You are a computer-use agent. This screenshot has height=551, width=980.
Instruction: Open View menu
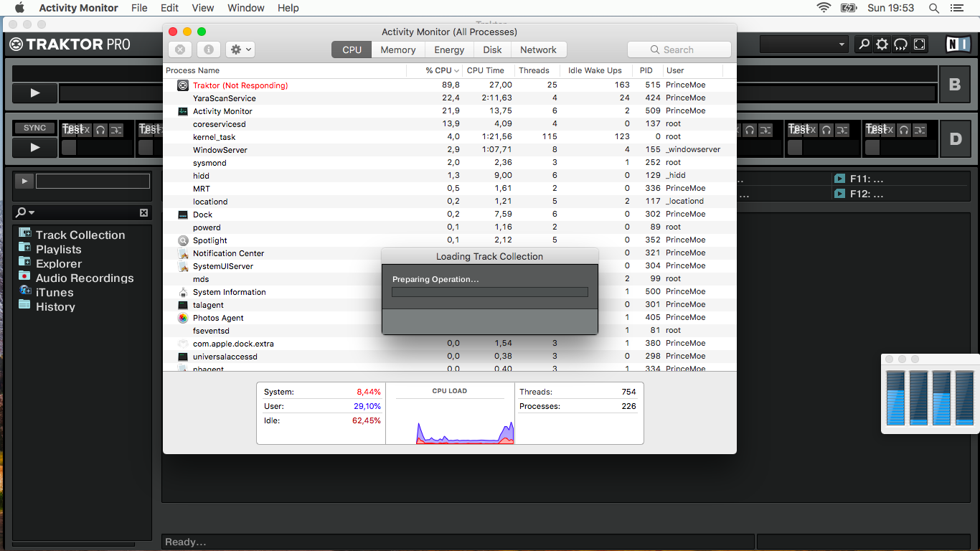coord(203,8)
